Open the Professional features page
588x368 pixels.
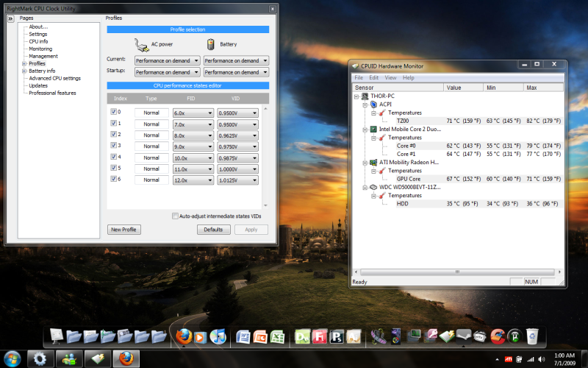[52, 93]
